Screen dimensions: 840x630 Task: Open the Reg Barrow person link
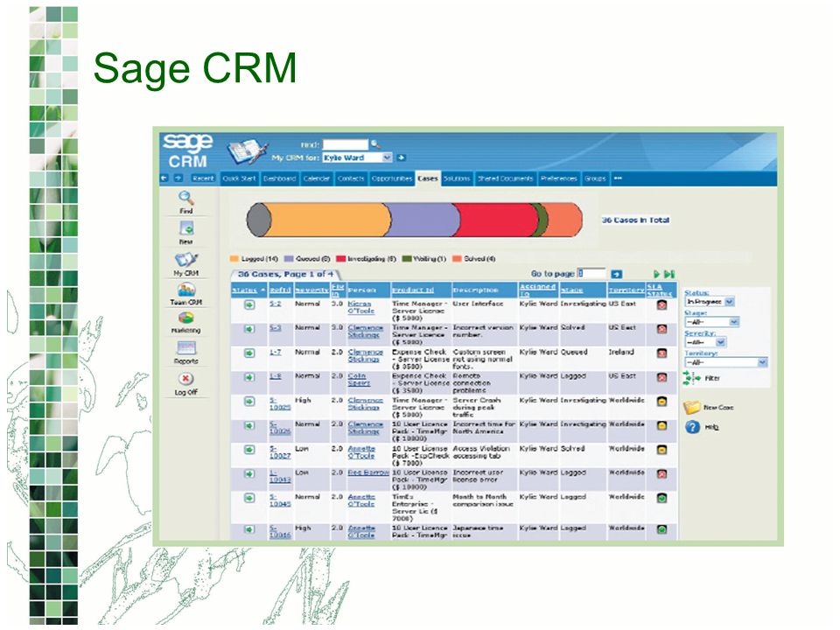[368, 472]
